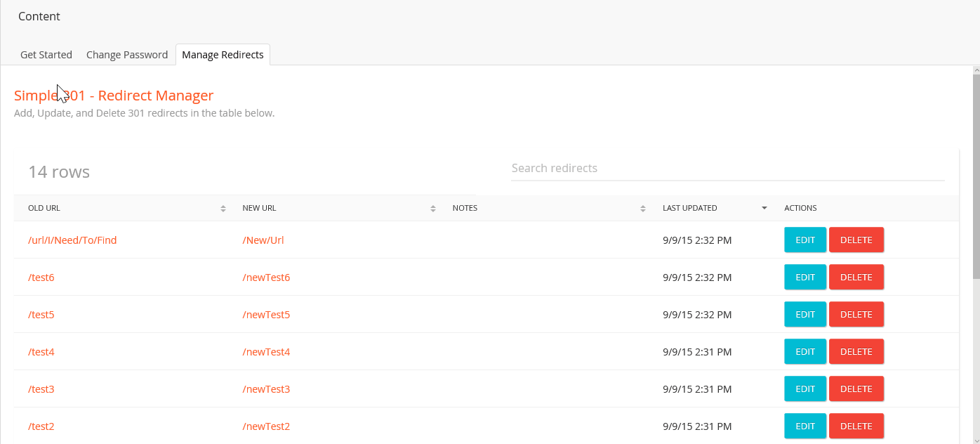The image size is (980, 444).
Task: Sort table by OLD URL column arrows
Action: tap(223, 209)
